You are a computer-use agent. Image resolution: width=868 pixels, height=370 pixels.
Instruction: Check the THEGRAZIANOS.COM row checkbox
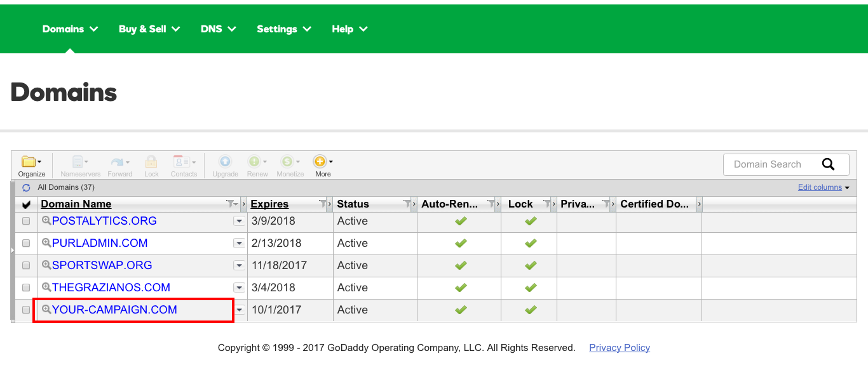(x=26, y=288)
